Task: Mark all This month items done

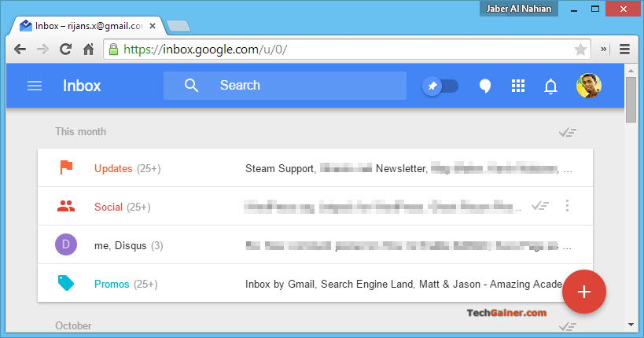Action: click(x=568, y=132)
